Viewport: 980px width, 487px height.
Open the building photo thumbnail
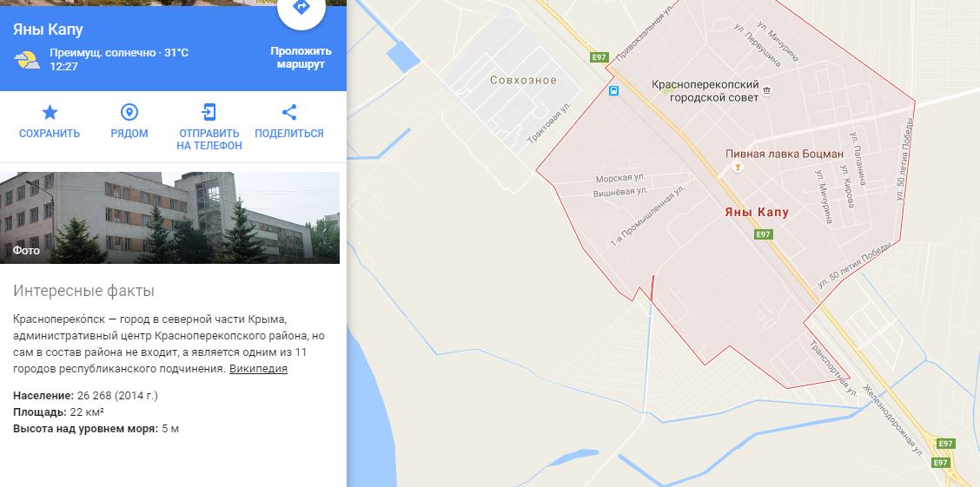click(170, 217)
